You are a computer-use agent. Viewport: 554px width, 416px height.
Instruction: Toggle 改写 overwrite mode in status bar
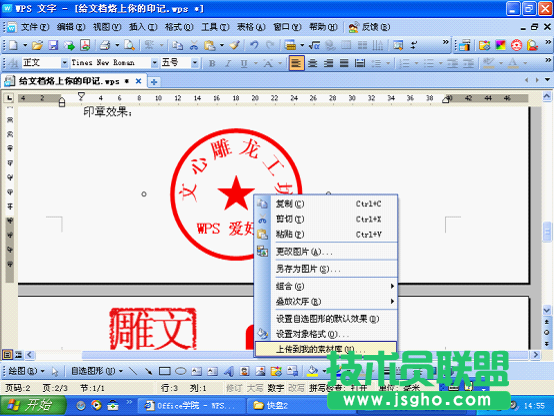(296, 388)
